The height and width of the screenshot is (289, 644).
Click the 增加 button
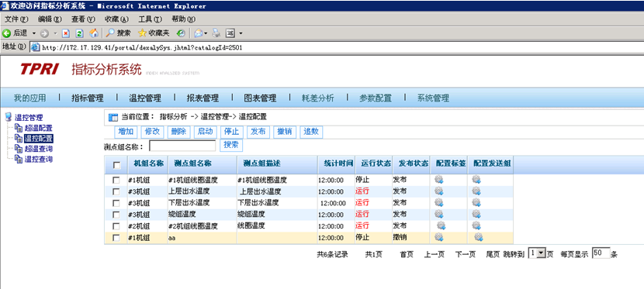(x=126, y=132)
